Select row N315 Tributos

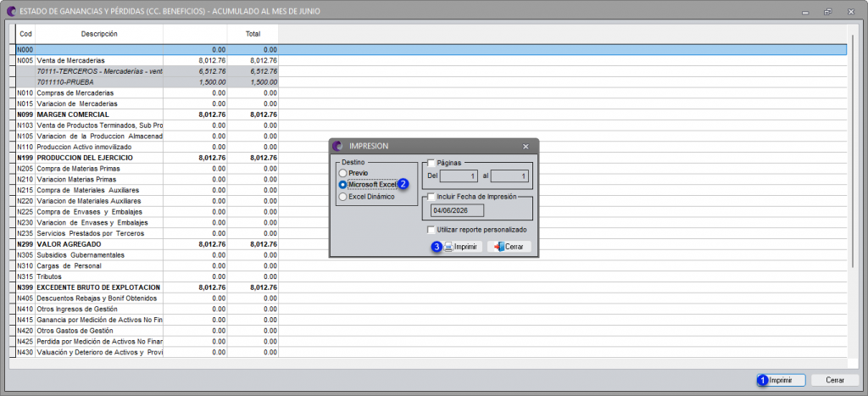(147, 276)
